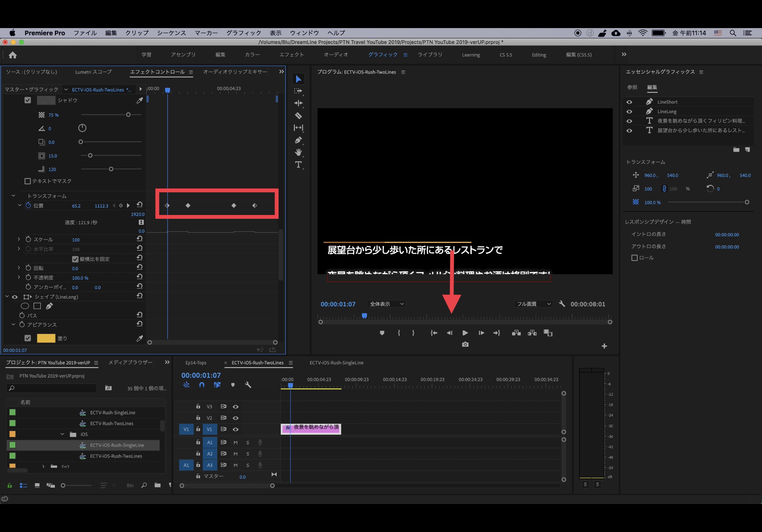The width and height of the screenshot is (762, 532).
Task: Select the Razor tool in the toolbar
Action: coord(298,116)
